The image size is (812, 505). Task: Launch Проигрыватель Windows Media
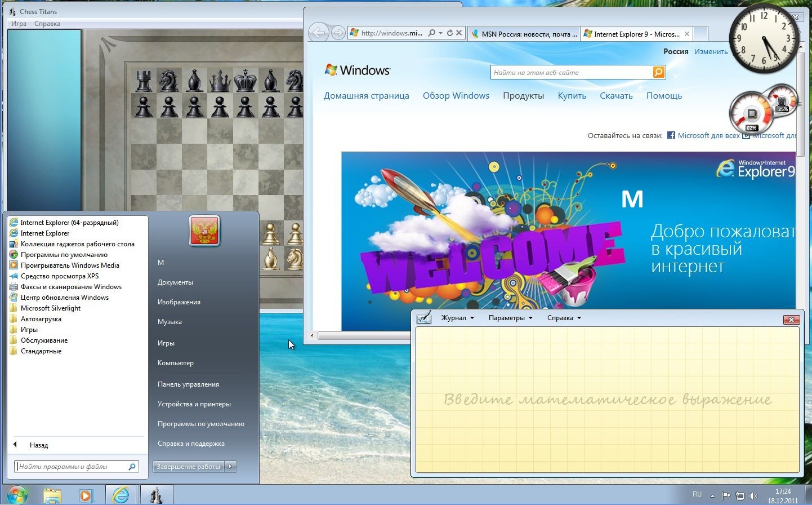[x=64, y=265]
